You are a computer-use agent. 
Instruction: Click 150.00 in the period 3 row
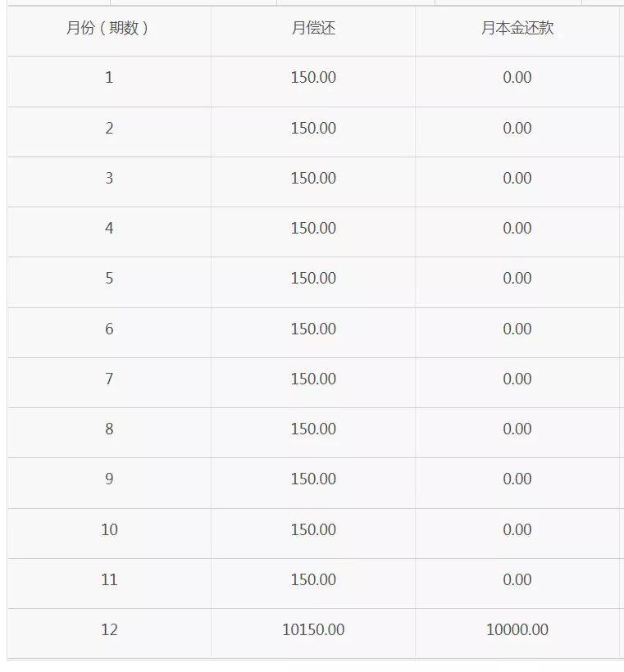(x=313, y=178)
